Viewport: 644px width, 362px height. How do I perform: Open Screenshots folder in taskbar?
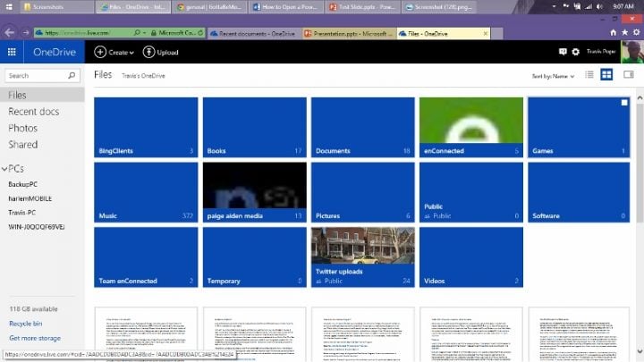(x=56, y=7)
